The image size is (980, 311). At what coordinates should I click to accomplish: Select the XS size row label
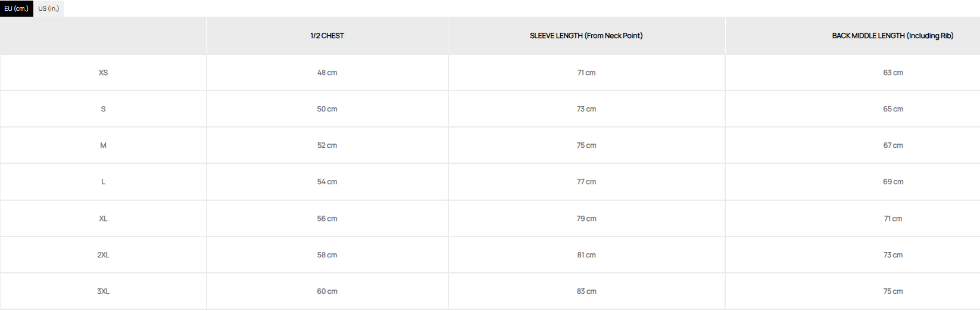103,73
